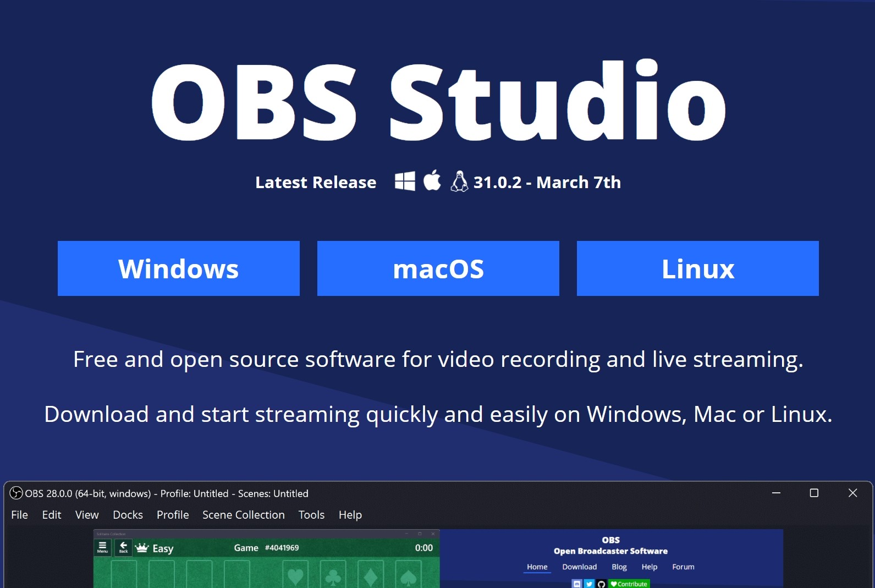This screenshot has width=875, height=588.
Task: Open the Profile menu in OBS
Action: pos(173,515)
